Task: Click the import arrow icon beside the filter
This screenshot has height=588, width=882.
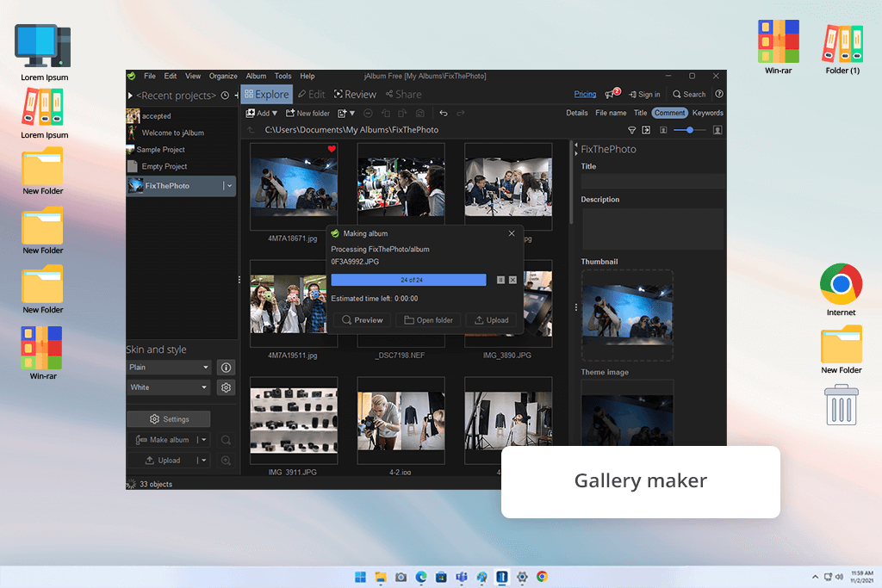Action: pos(646,130)
